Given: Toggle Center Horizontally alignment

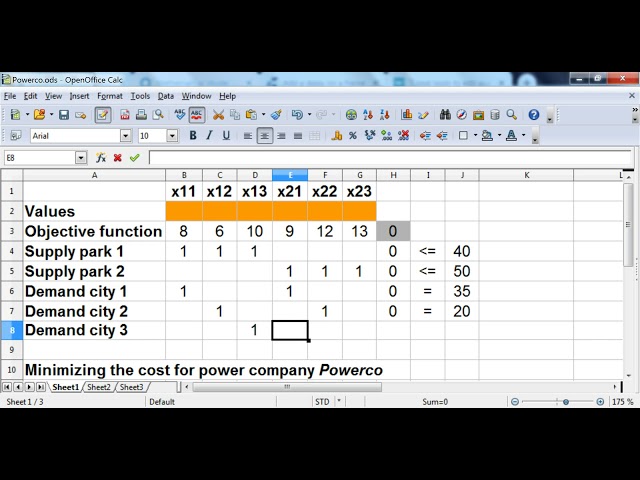Looking at the screenshot, I should (264, 136).
